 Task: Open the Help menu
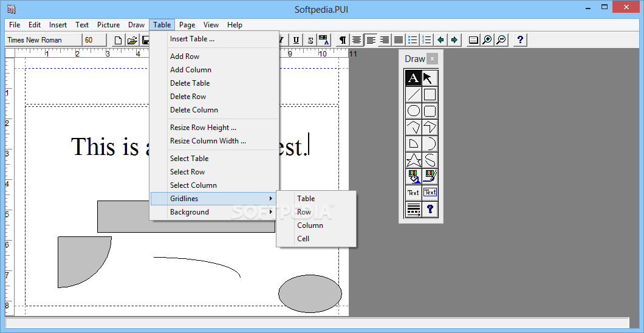[235, 25]
